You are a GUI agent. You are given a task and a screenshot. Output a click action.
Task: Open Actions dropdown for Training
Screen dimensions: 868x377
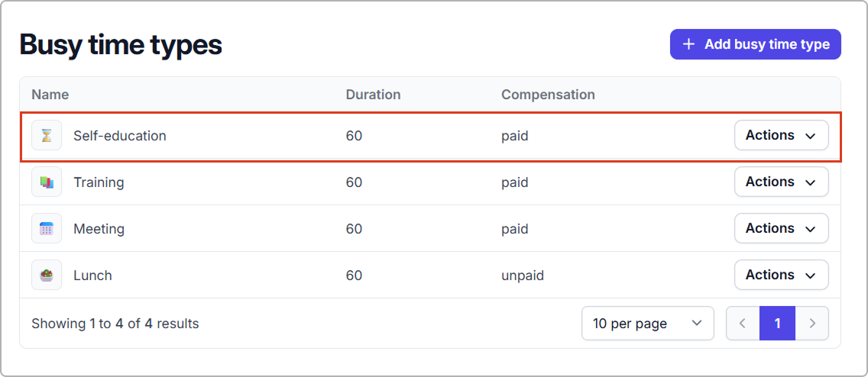pyautogui.click(x=781, y=182)
